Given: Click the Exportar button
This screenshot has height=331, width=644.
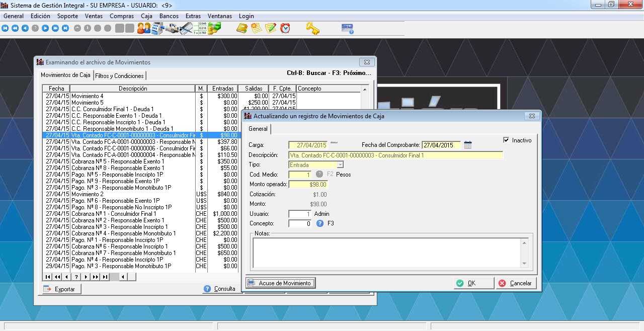Looking at the screenshot, I should [60, 289].
